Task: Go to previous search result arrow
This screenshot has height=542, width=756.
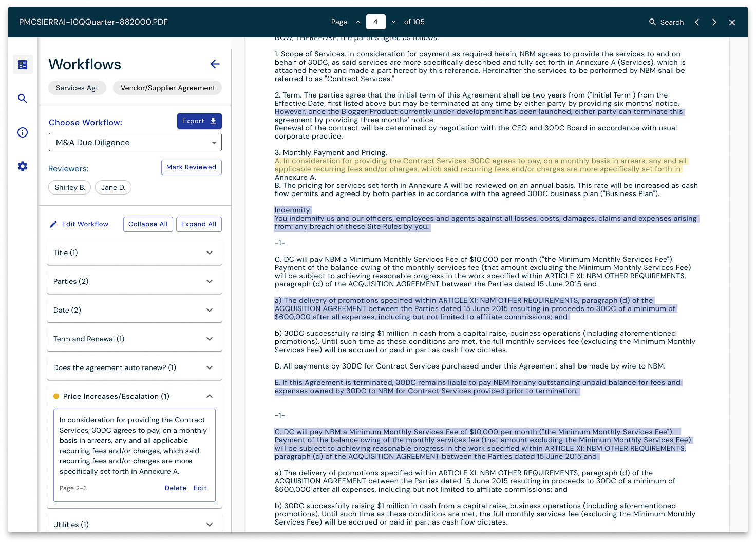Action: [697, 22]
